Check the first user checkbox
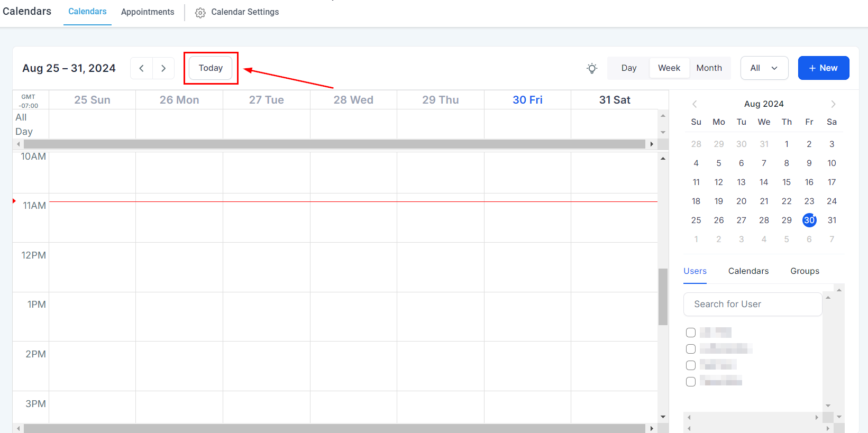This screenshot has height=433, width=868. pos(691,333)
